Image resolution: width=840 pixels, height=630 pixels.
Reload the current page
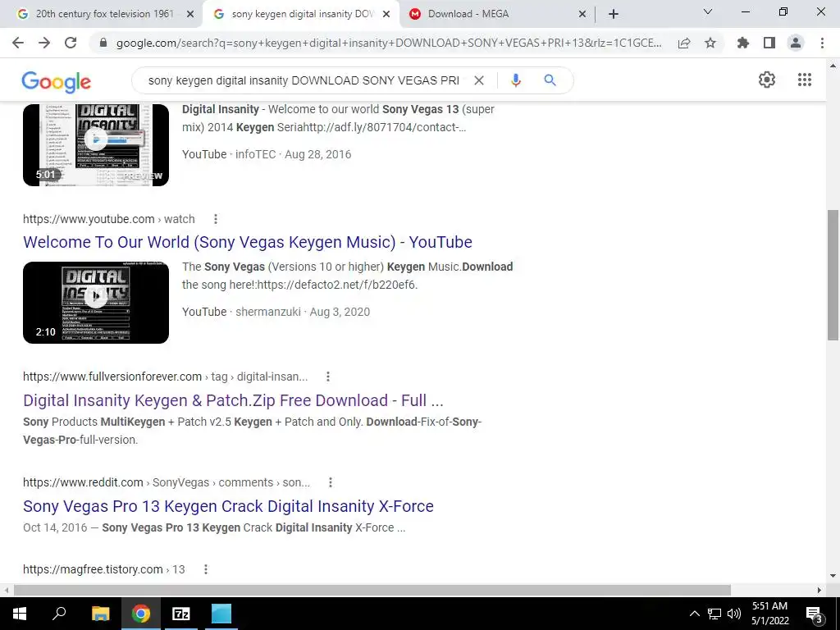(x=71, y=43)
